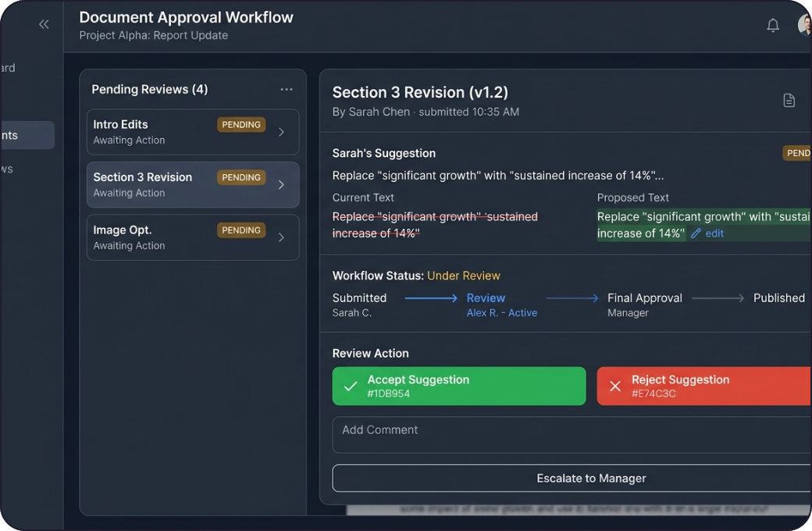Viewport: 812px width, 531px height.
Task: Click the checkmark inside Accept Suggestion
Action: (x=350, y=386)
